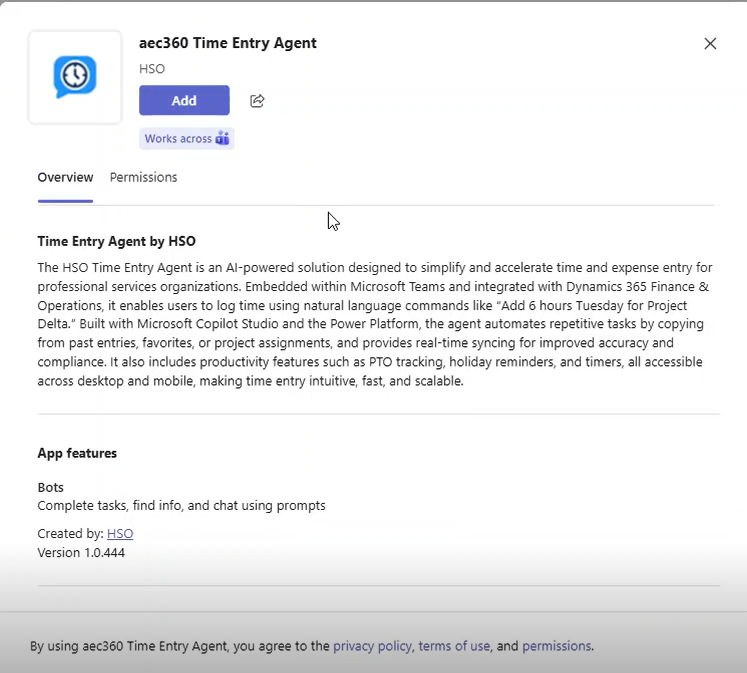Click the Add button

click(x=184, y=100)
